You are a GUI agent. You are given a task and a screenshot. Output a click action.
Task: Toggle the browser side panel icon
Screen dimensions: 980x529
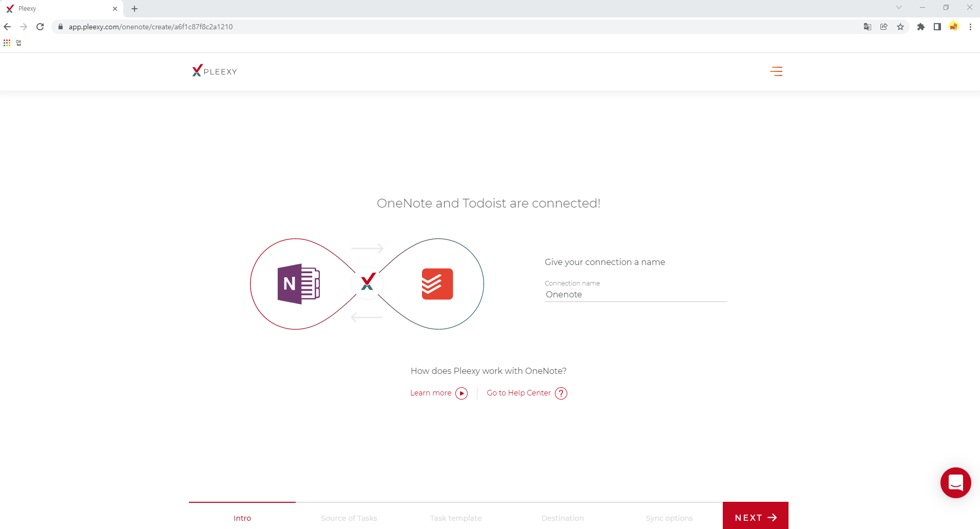pos(937,27)
